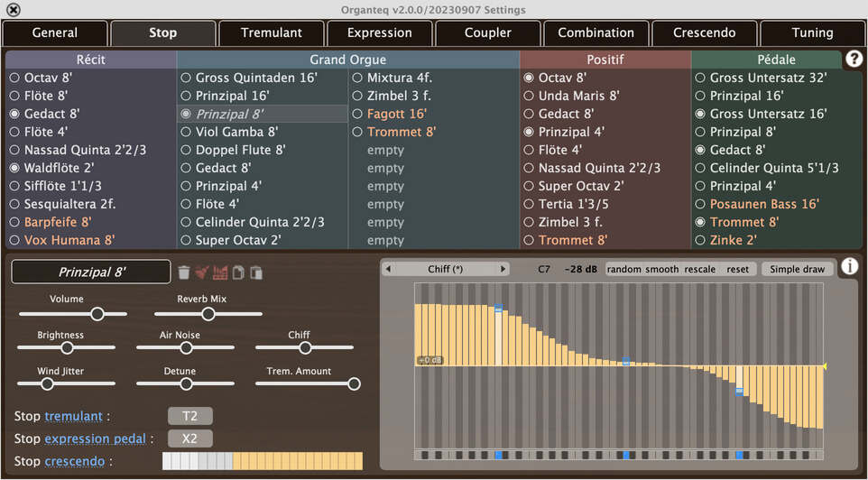This screenshot has height=480, width=868.
Task: Click the smooth button
Action: [x=661, y=269]
